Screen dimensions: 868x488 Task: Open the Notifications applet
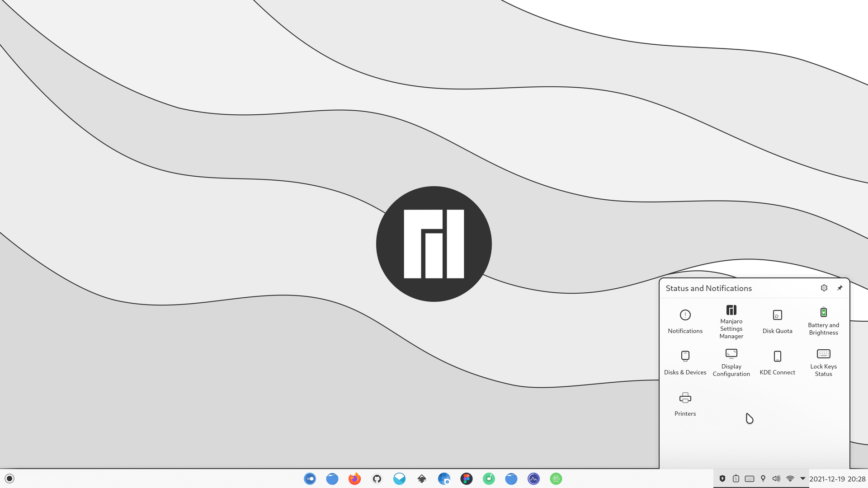coord(685,321)
